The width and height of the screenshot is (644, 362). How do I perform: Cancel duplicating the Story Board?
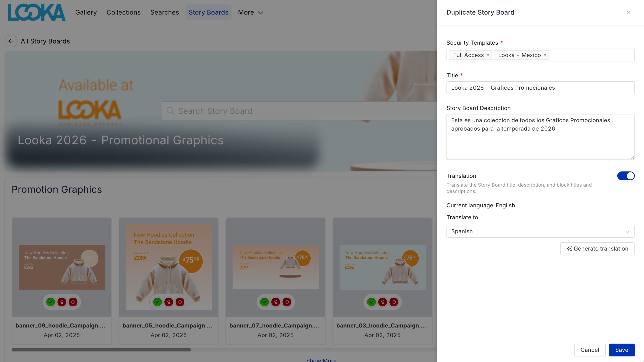point(590,350)
